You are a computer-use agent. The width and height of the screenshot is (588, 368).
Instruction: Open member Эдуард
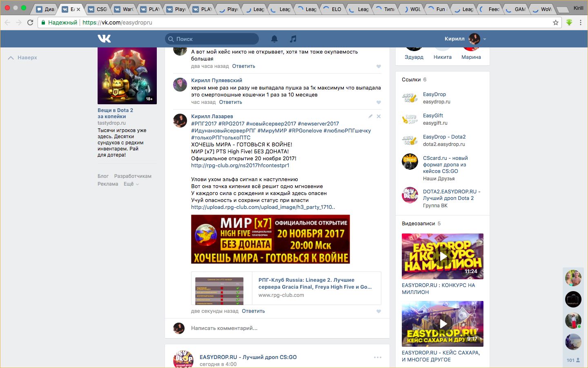tap(414, 57)
